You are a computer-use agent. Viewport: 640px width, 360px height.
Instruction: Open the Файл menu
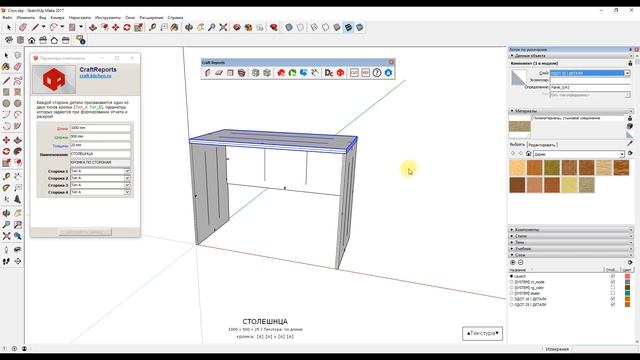tap(7, 18)
